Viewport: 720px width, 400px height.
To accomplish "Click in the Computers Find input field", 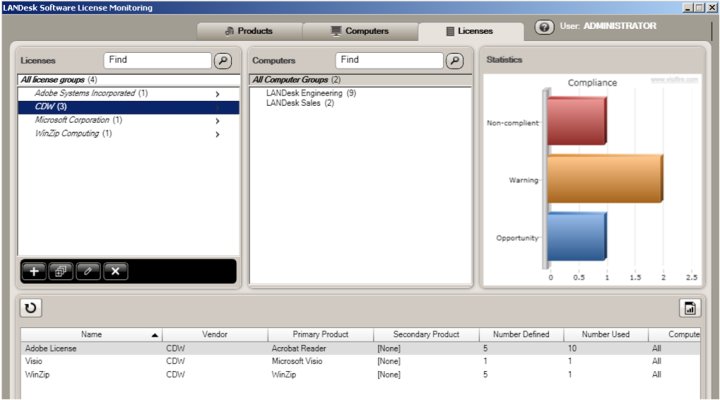I will 389,61.
